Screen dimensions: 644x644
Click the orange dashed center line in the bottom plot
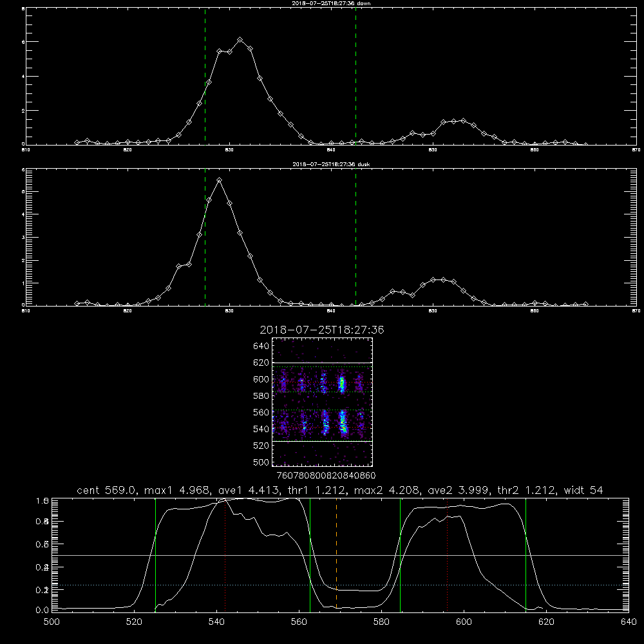[336, 554]
